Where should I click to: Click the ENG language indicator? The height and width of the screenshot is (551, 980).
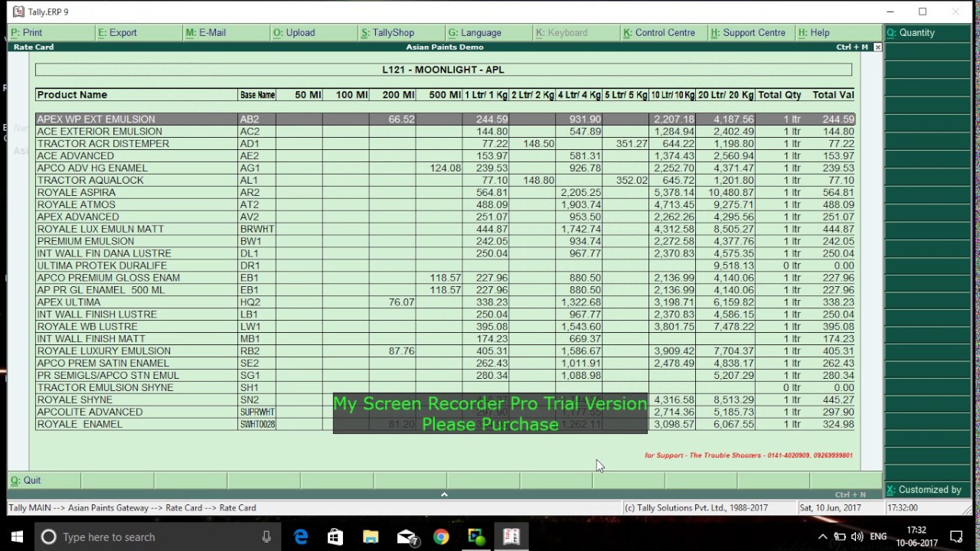[878, 536]
